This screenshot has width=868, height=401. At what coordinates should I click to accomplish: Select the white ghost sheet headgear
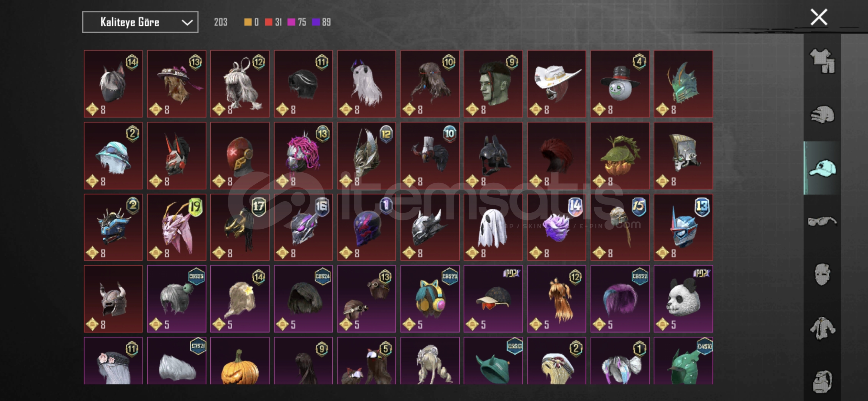tap(493, 227)
